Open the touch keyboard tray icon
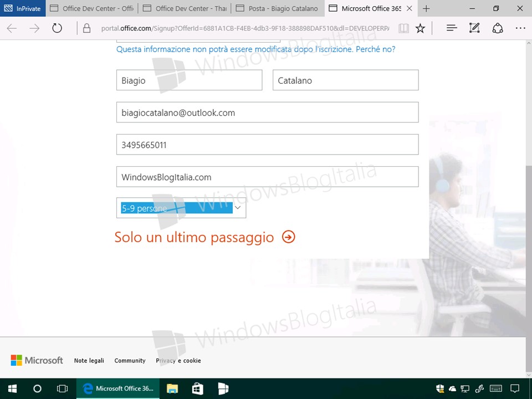This screenshot has height=399, width=532. (x=496, y=388)
